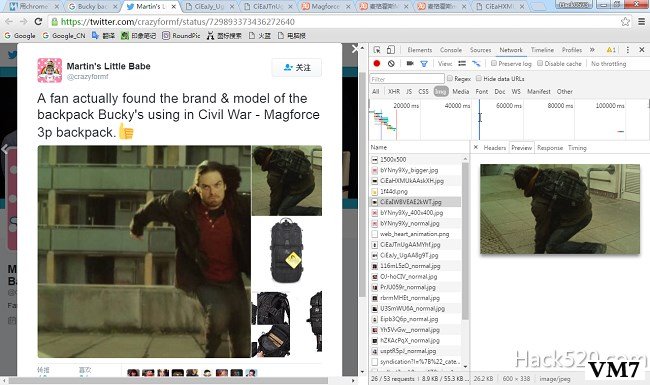Close the tweet overlay with the X
Viewport: 650px width, 385px height.
(355, 49)
